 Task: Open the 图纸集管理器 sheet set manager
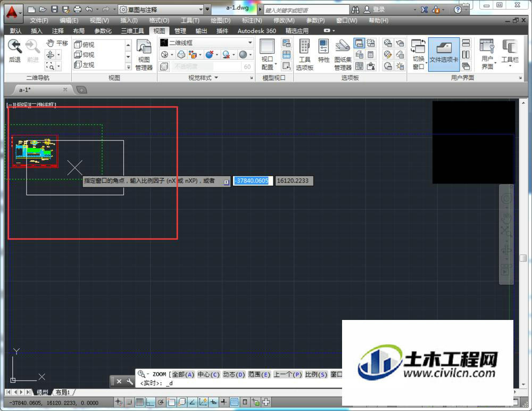click(343, 54)
